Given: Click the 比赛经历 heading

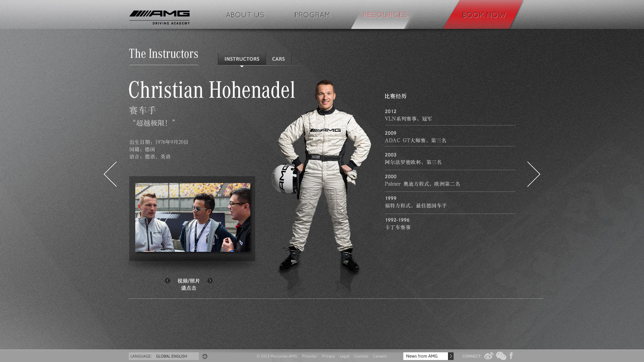Looking at the screenshot, I should click(396, 96).
